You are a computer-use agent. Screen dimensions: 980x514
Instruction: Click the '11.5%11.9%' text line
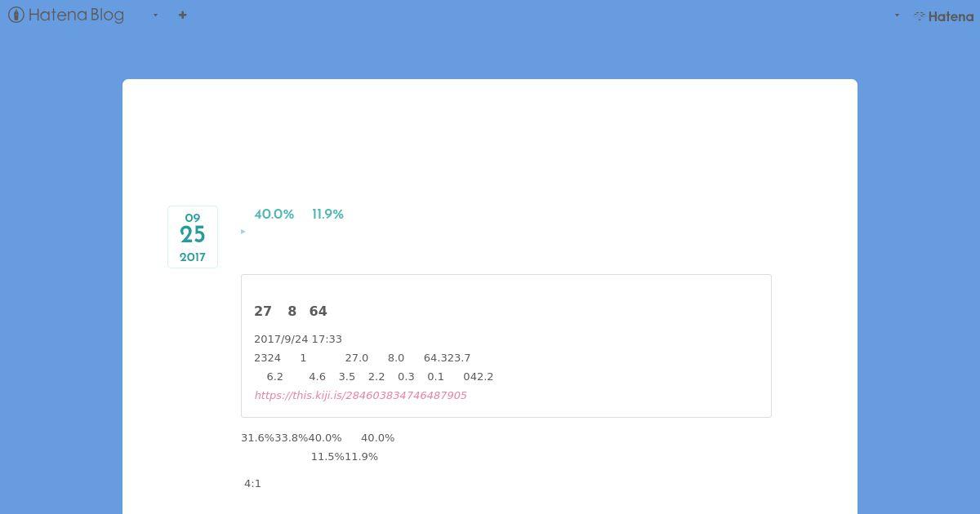pyautogui.click(x=344, y=456)
